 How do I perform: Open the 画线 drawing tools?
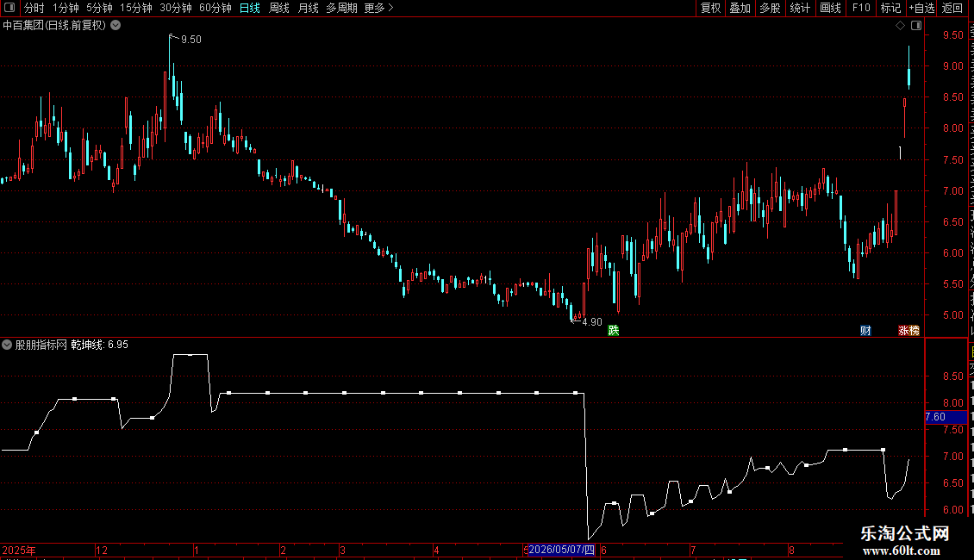(x=831, y=8)
